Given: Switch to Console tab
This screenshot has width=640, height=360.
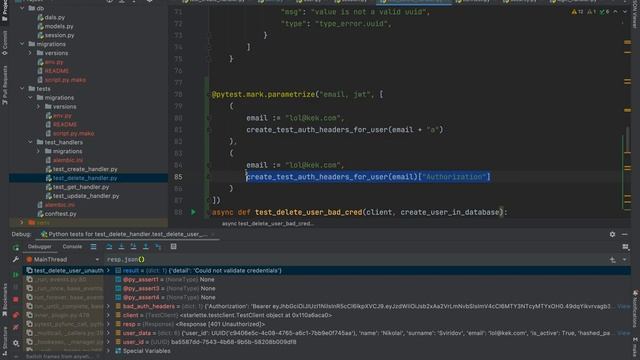Looking at the screenshot, I should tap(72, 247).
